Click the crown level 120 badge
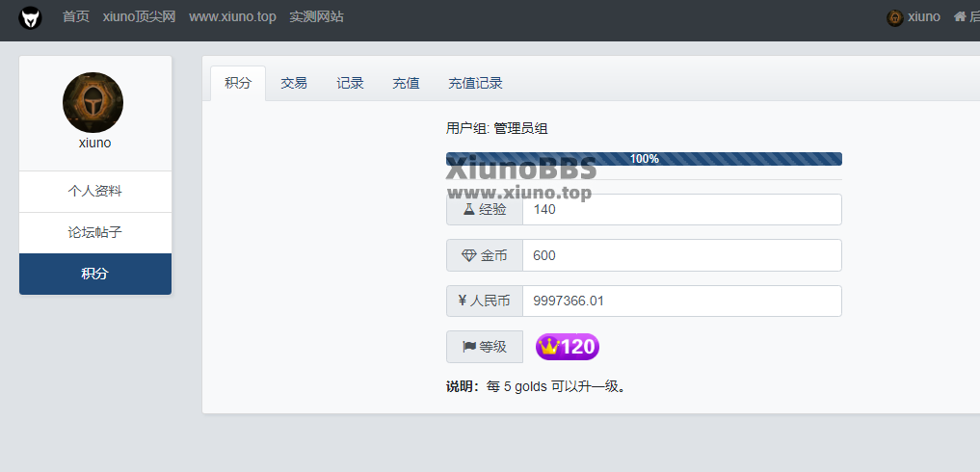Viewport: 980px width, 472px height. click(x=568, y=347)
